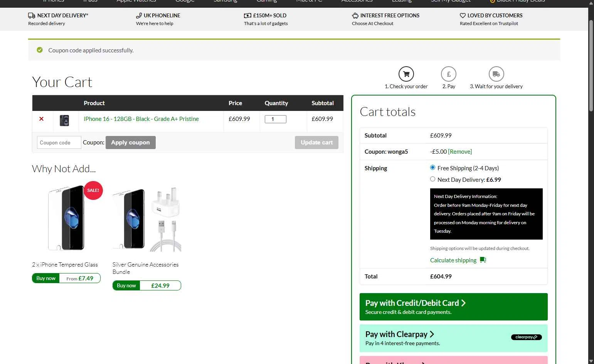Remove the wonga5 coupon
The width and height of the screenshot is (594, 364).
(x=460, y=152)
